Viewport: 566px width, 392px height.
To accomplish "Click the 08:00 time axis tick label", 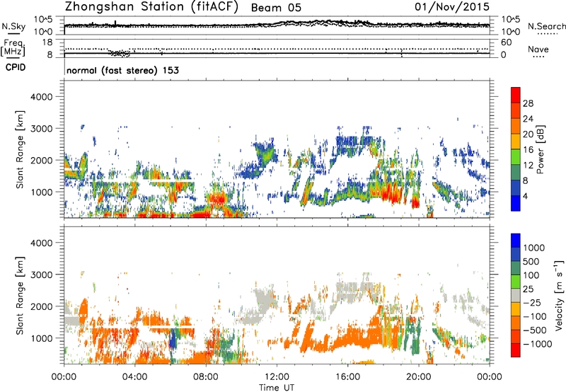I will (x=206, y=377).
